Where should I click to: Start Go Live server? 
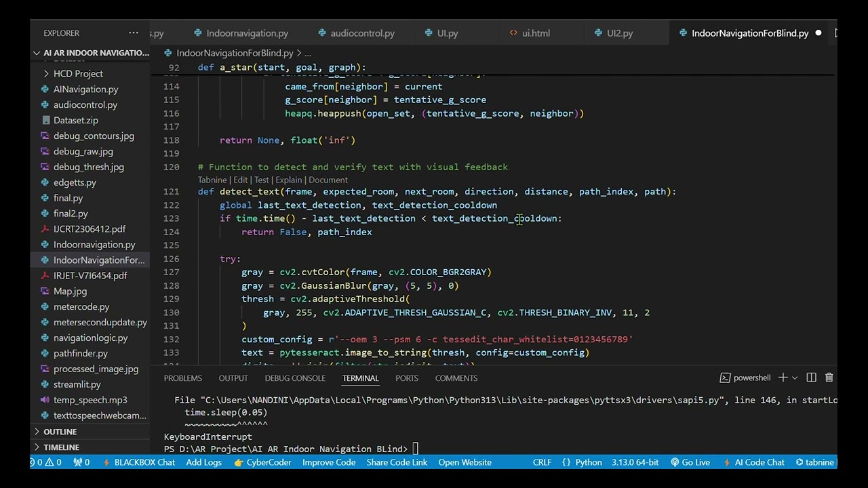coord(690,462)
